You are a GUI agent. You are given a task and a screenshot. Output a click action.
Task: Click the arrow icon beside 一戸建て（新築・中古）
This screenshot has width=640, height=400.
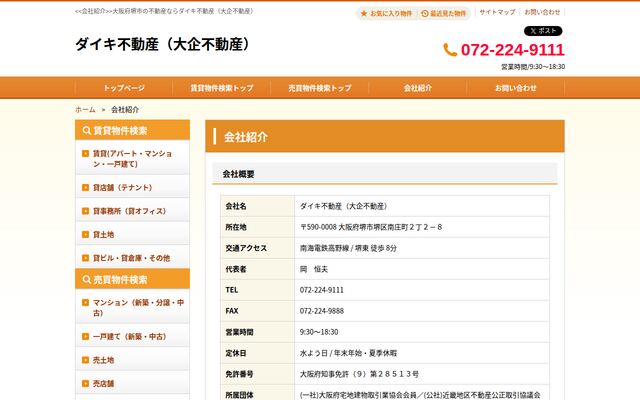point(85,336)
